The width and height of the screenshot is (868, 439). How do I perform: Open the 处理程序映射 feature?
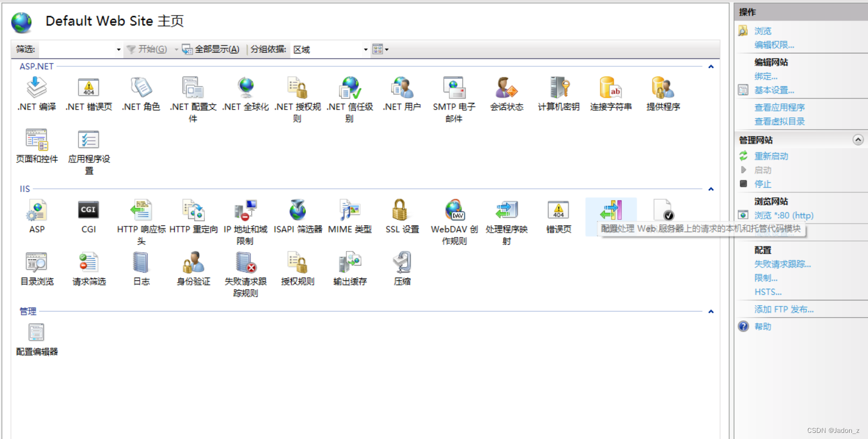click(x=506, y=222)
